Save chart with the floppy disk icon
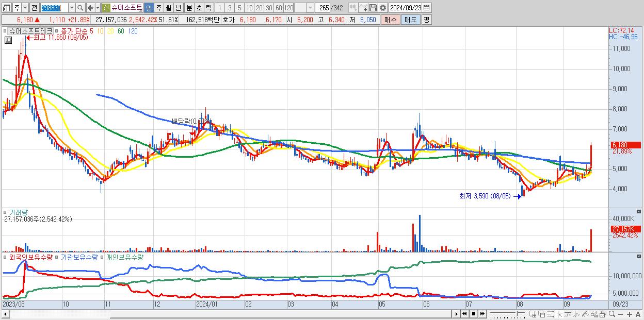The image size is (644, 320). click(x=373, y=8)
